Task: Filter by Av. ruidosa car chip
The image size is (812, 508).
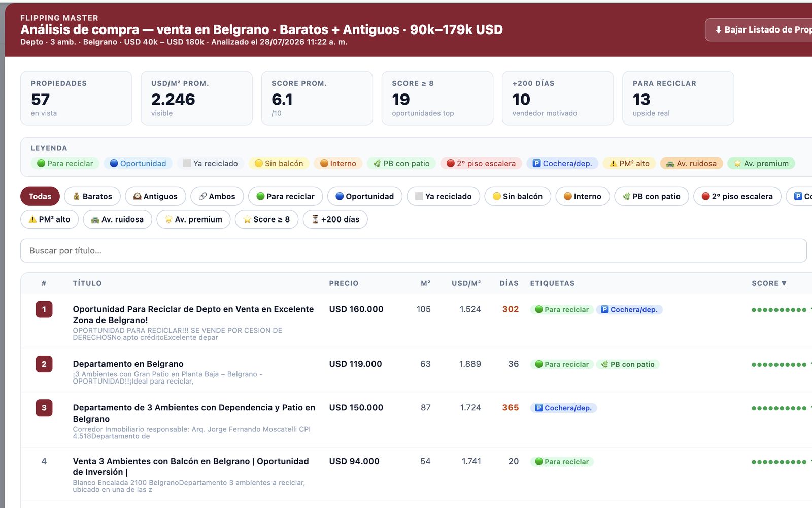Action: coord(117,219)
